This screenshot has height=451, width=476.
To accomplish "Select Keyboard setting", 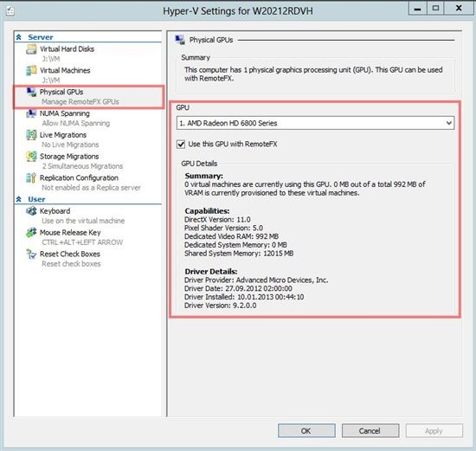I will 55,211.
